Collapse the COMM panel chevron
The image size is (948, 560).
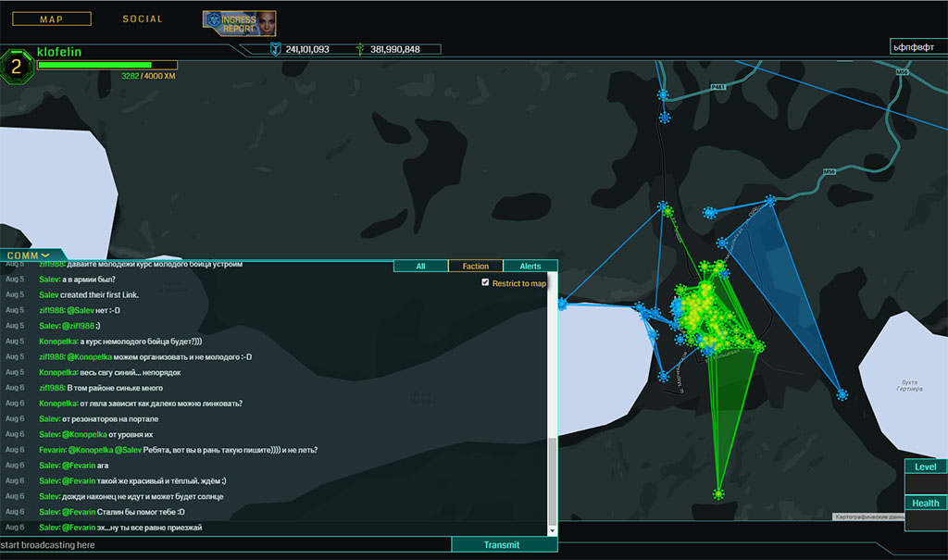click(45, 255)
